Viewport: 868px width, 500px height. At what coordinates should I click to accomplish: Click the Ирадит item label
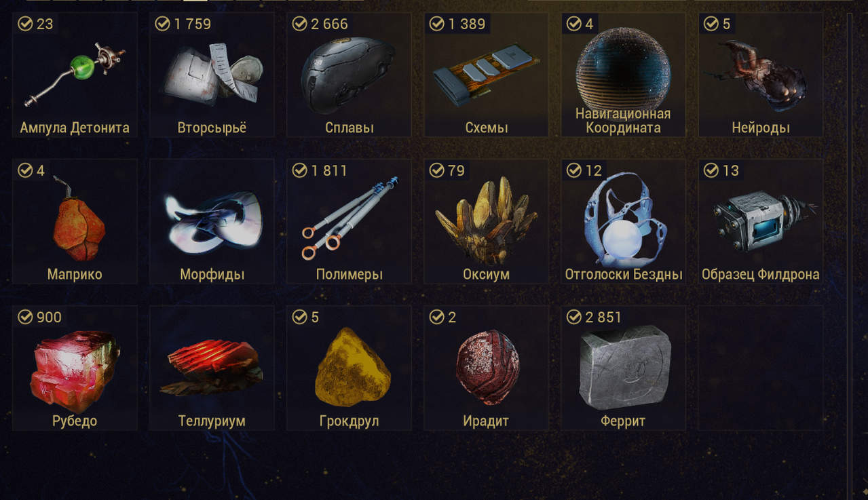(486, 421)
